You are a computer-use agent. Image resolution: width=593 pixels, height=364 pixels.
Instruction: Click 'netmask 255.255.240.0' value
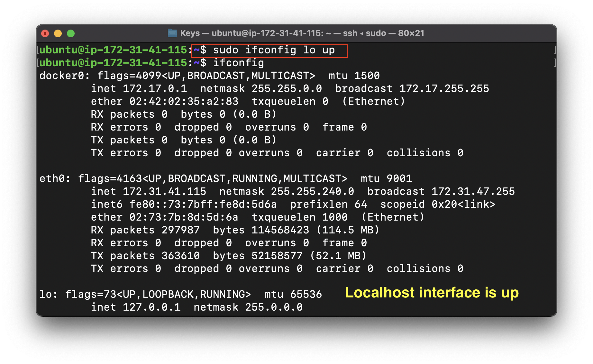pyautogui.click(x=287, y=192)
